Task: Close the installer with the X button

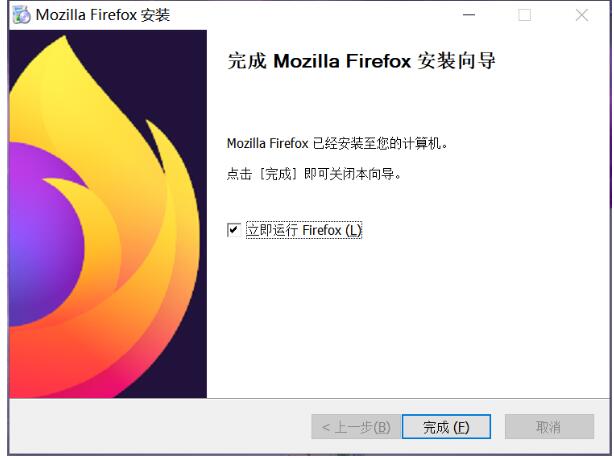Action: (x=582, y=15)
